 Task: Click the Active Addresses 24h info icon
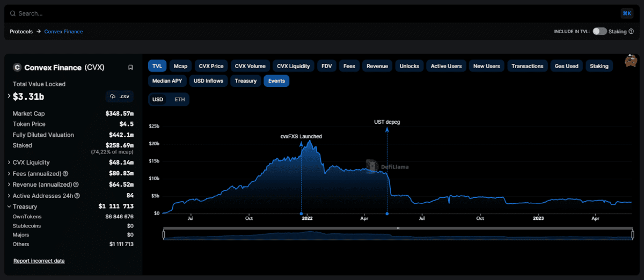[77, 196]
